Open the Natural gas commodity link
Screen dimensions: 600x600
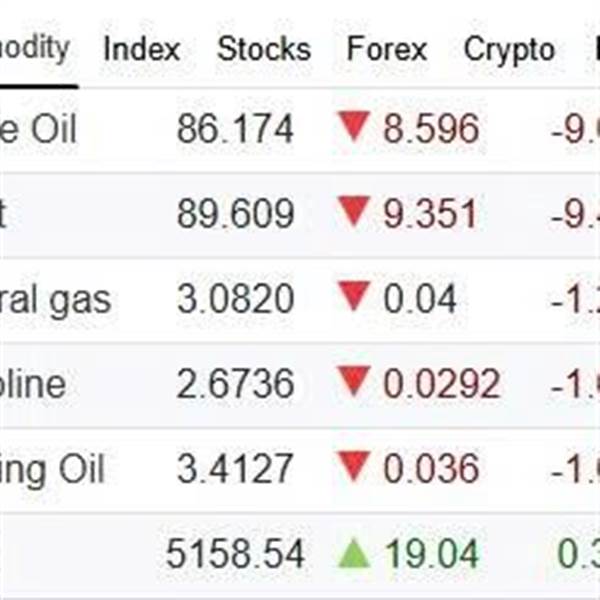tap(55, 298)
